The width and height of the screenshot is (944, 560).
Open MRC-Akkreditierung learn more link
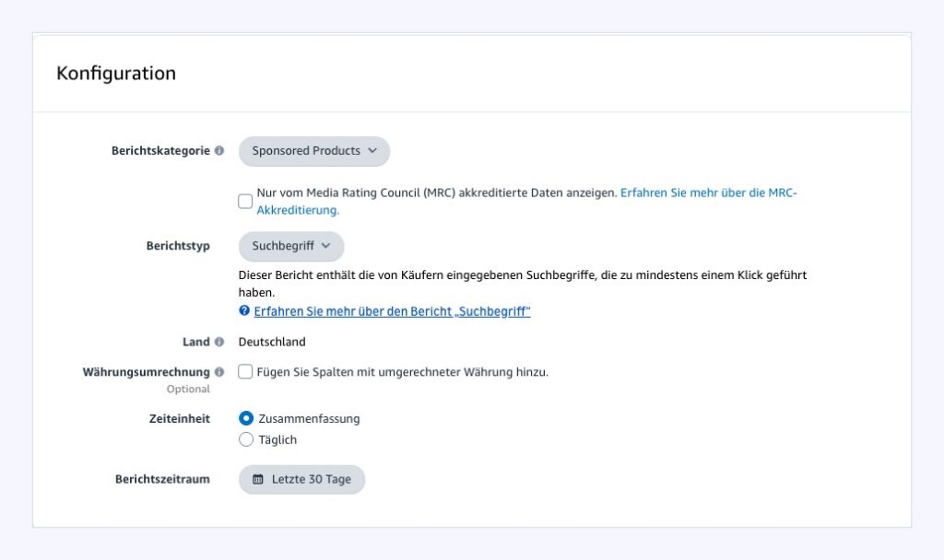pyautogui.click(x=526, y=202)
